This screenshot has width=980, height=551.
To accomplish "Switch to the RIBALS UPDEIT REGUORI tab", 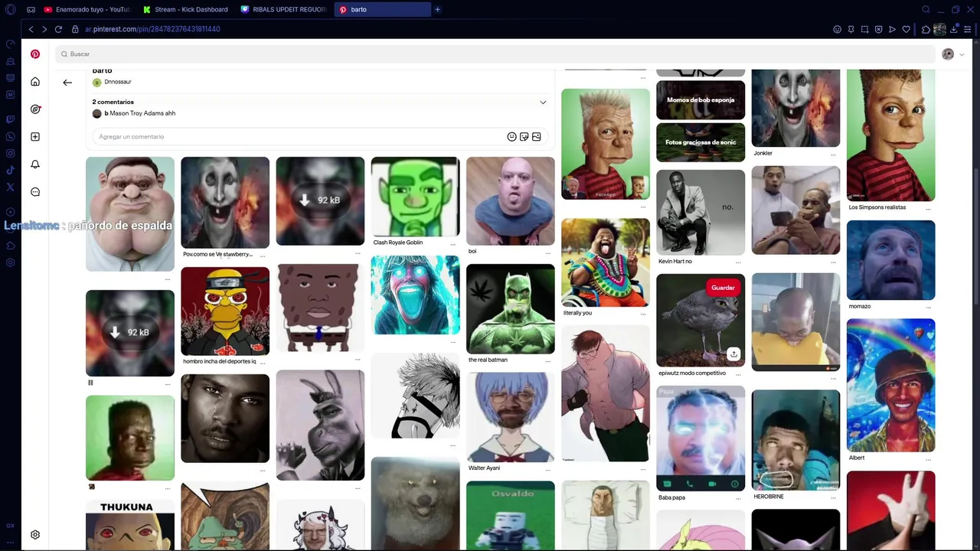I will coord(283,9).
